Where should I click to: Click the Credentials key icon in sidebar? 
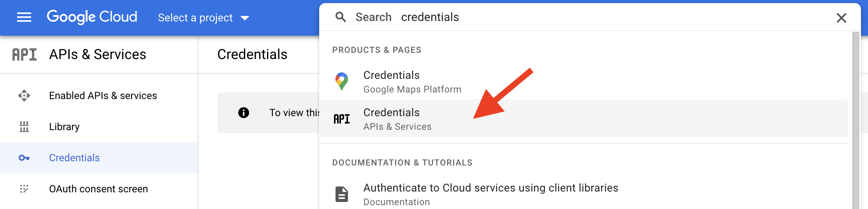(x=24, y=158)
